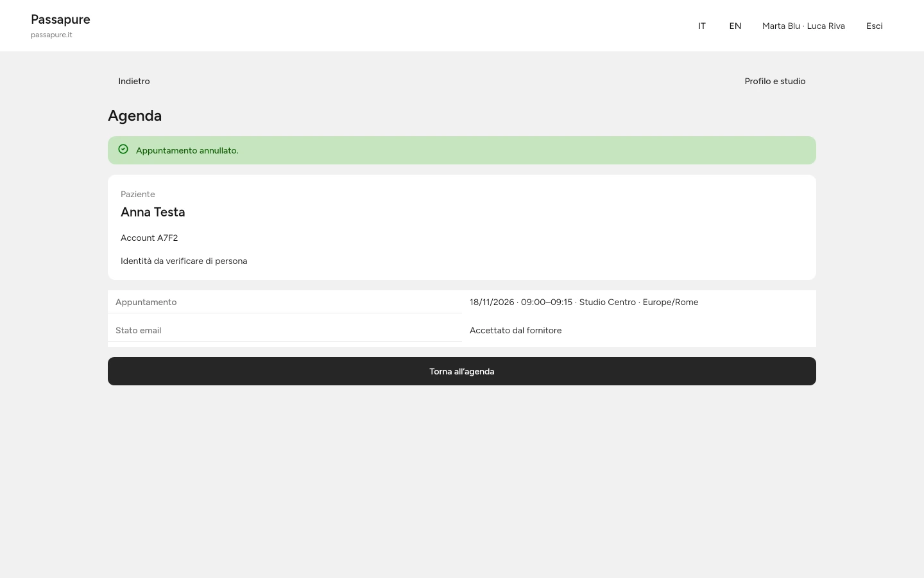This screenshot has height=578, width=924.
Task: Open the Passapure home logo
Action: (60, 19)
